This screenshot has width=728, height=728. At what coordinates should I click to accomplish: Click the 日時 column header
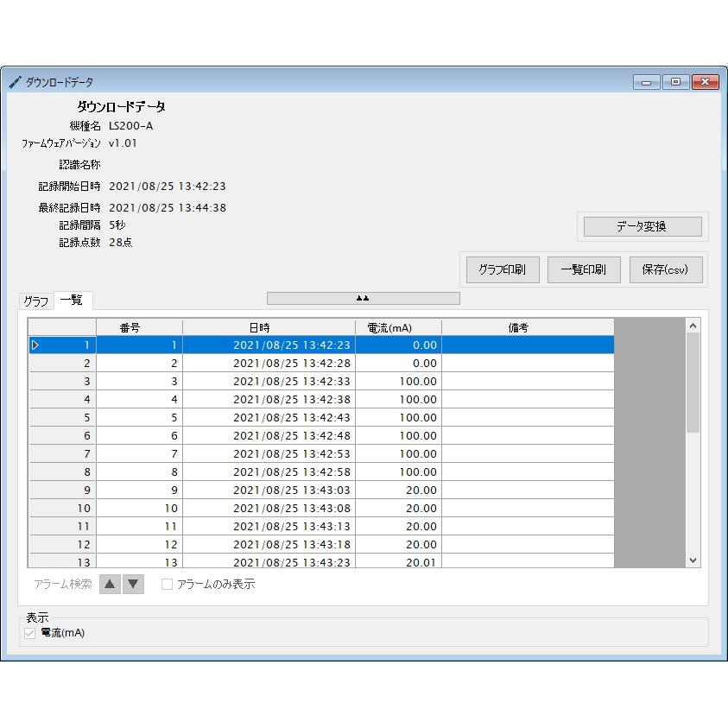269,328
